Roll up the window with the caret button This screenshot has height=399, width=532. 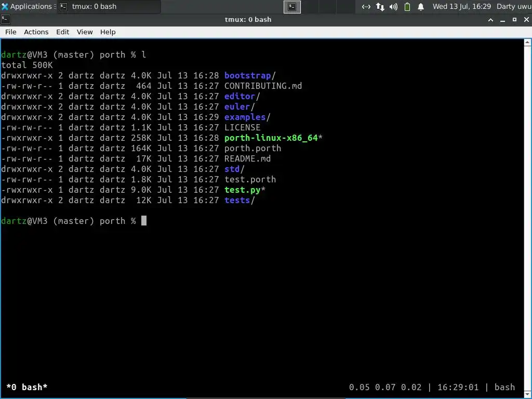click(490, 20)
